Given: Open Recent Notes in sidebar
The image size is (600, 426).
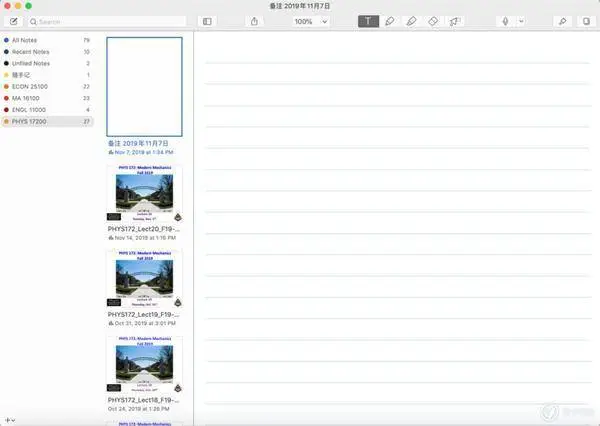Looking at the screenshot, I should 47,52.
